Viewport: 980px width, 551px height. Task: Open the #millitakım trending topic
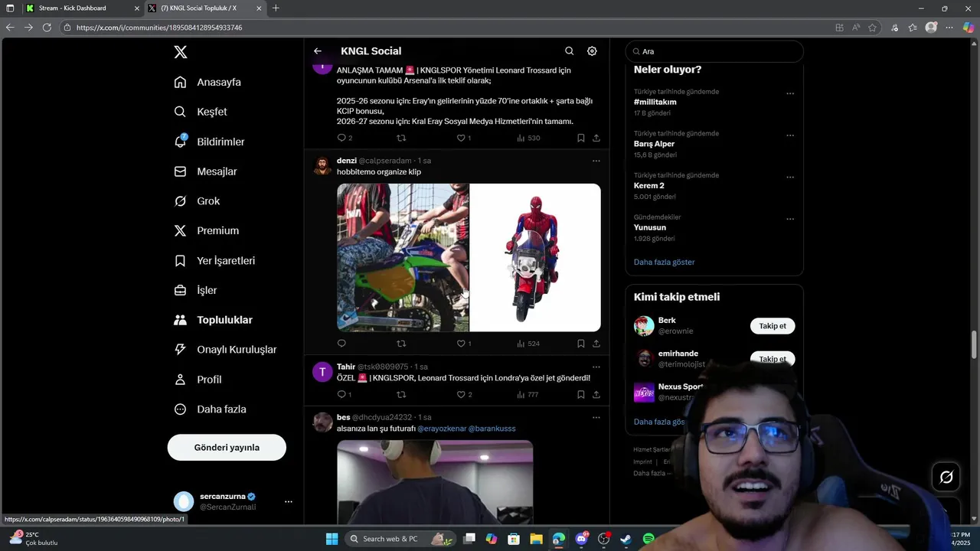655,102
